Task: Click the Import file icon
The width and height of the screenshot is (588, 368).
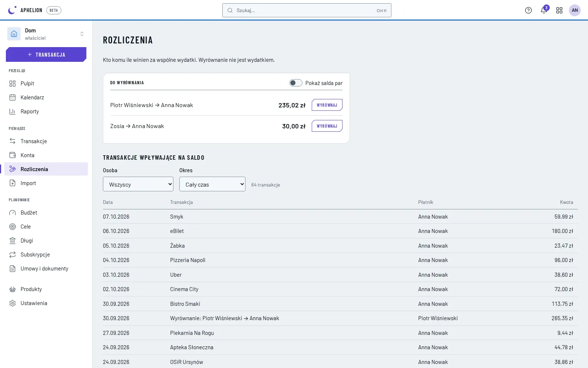Action: tap(12, 183)
